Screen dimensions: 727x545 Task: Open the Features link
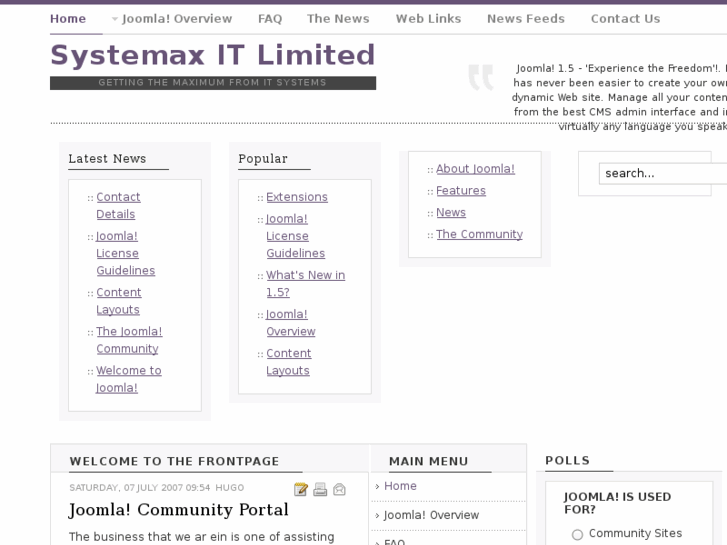click(461, 191)
